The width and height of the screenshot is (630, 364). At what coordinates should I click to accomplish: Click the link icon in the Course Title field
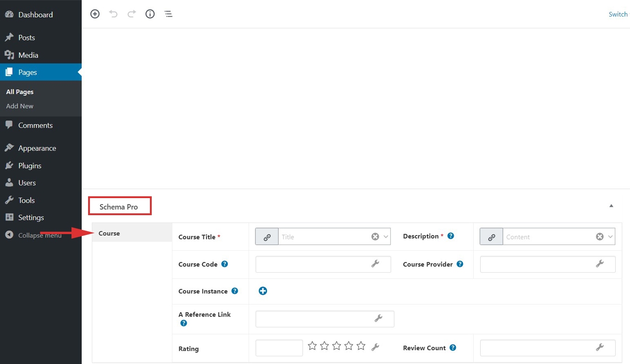tap(267, 236)
